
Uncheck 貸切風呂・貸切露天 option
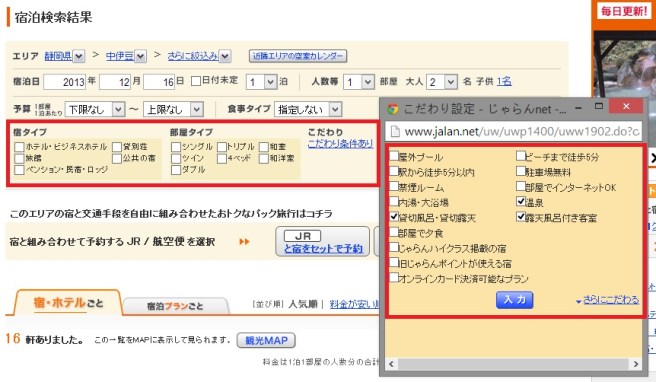394,217
